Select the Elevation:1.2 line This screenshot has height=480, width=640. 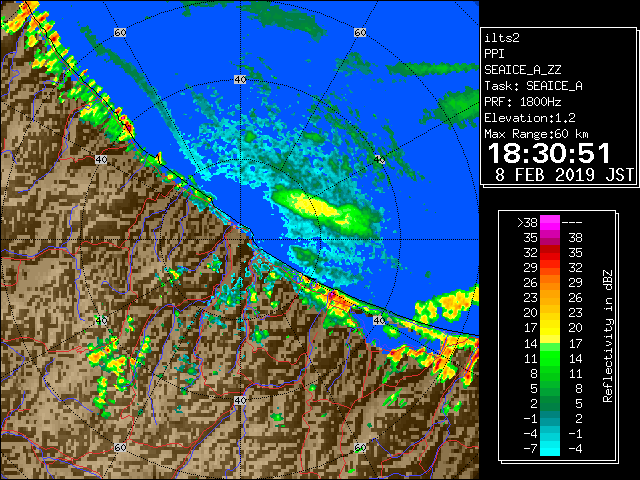[529, 118]
